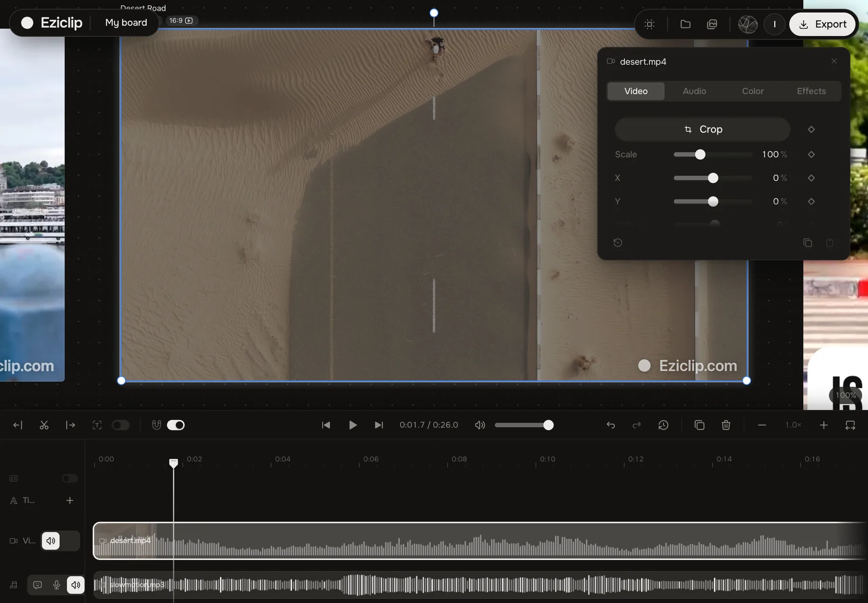The image size is (868, 603).
Task: Click the Eziclip logo home button
Action: pos(52,23)
